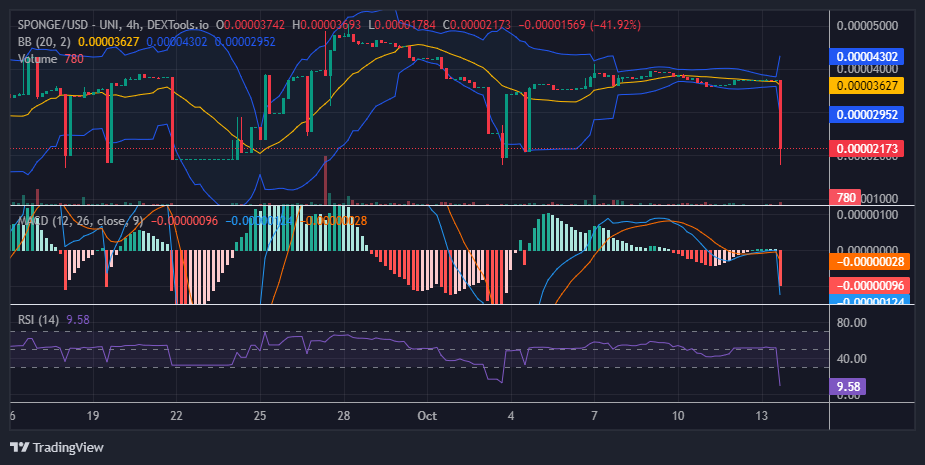Click the red 0.00002173 last price label
The image size is (925, 465).
pos(867,148)
